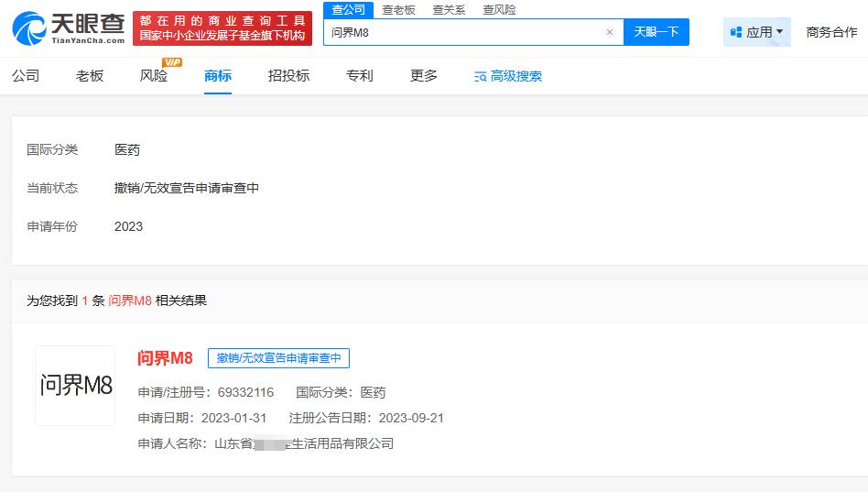This screenshot has width=868, height=492.
Task: Click the registration number 69332116
Action: coord(245,392)
